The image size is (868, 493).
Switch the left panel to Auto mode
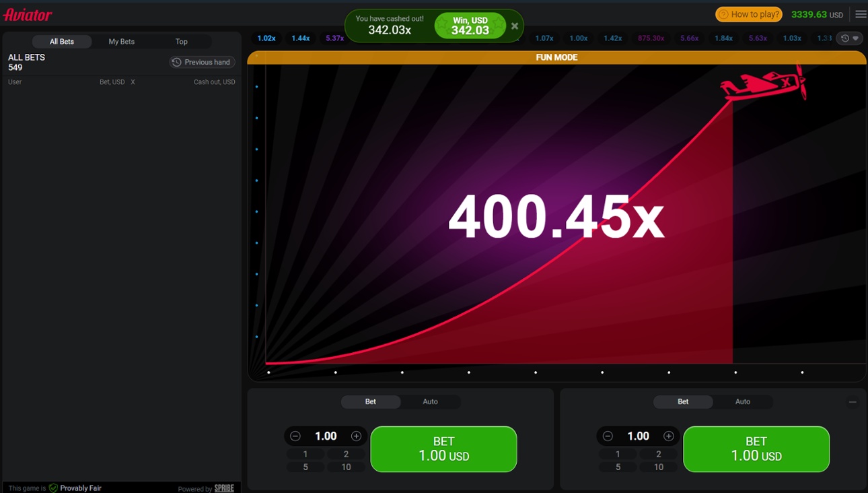[431, 401]
